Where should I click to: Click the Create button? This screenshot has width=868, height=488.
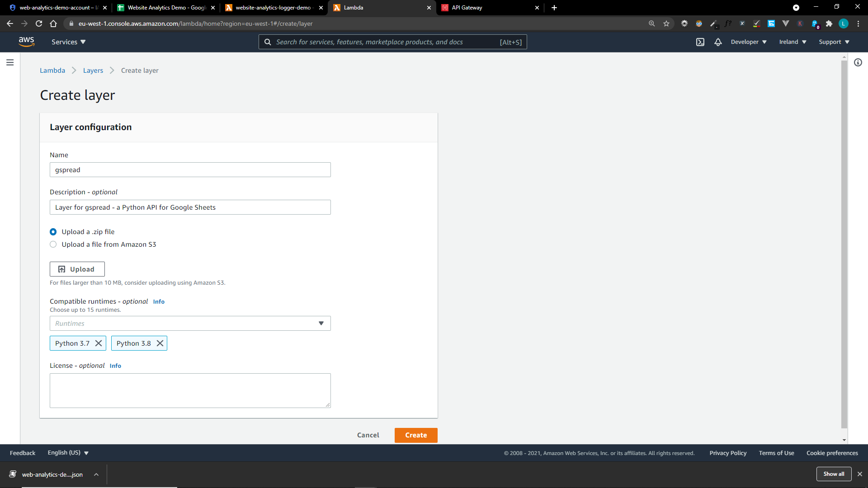pos(415,435)
